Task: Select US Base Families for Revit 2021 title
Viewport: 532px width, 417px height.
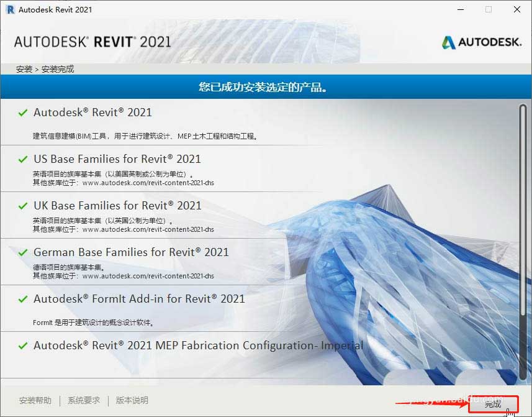Action: pyautogui.click(x=117, y=159)
